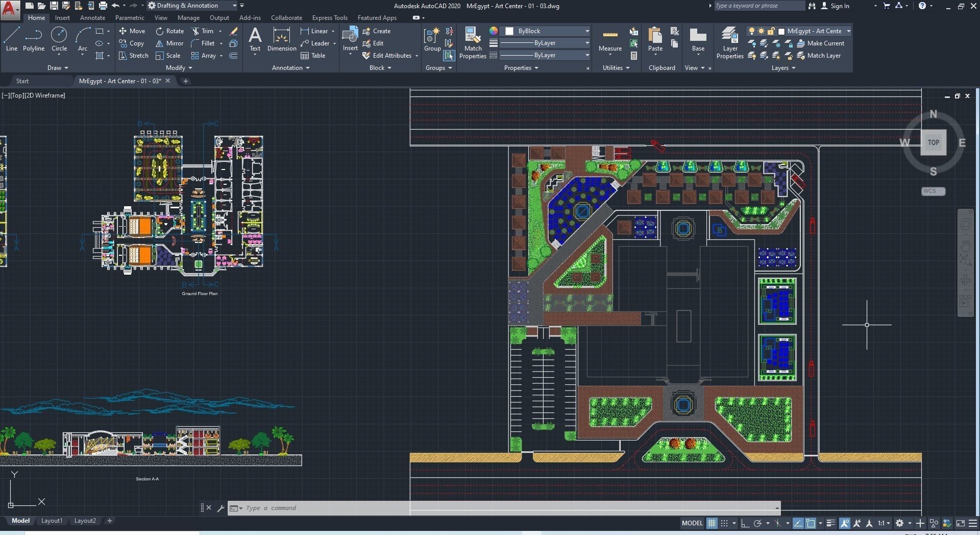Switch to the Annotate ribbon tab
980x535 pixels.
92,18
